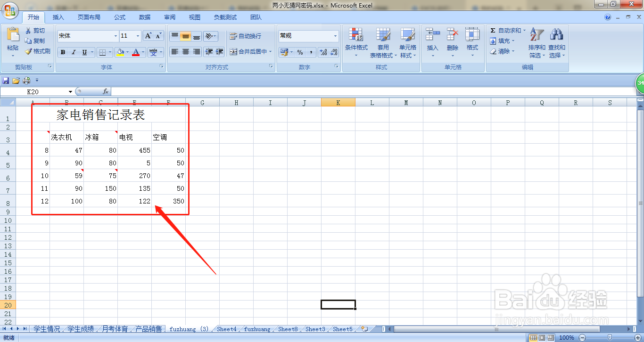
Task: Click the Save icon in quick toolbar
Action: [x=6, y=81]
